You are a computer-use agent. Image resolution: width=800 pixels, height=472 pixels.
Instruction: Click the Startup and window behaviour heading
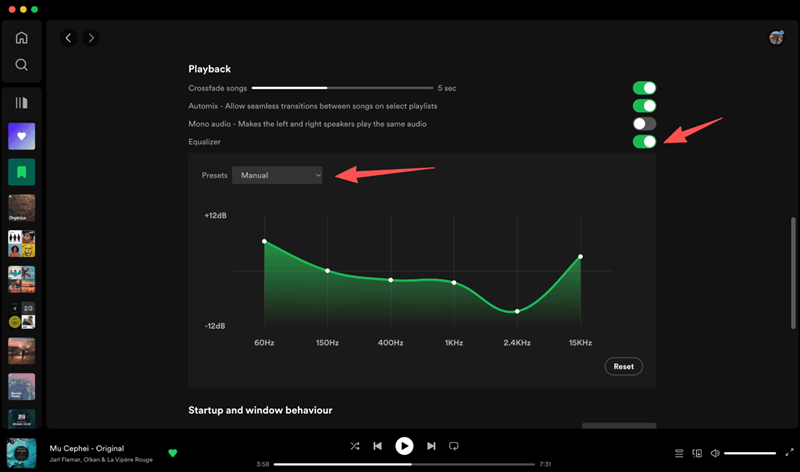pyautogui.click(x=260, y=410)
